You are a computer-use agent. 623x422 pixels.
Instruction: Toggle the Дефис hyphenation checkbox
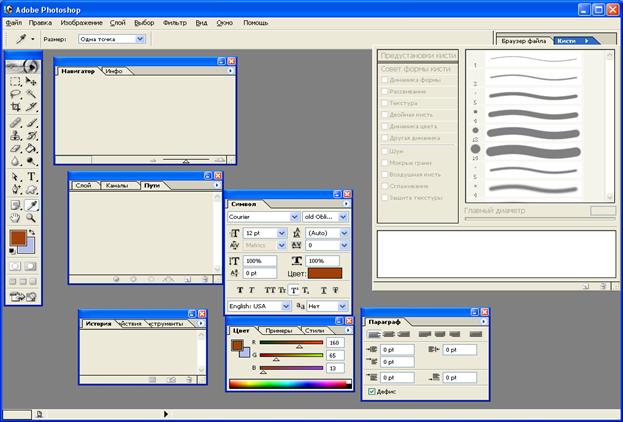(373, 391)
